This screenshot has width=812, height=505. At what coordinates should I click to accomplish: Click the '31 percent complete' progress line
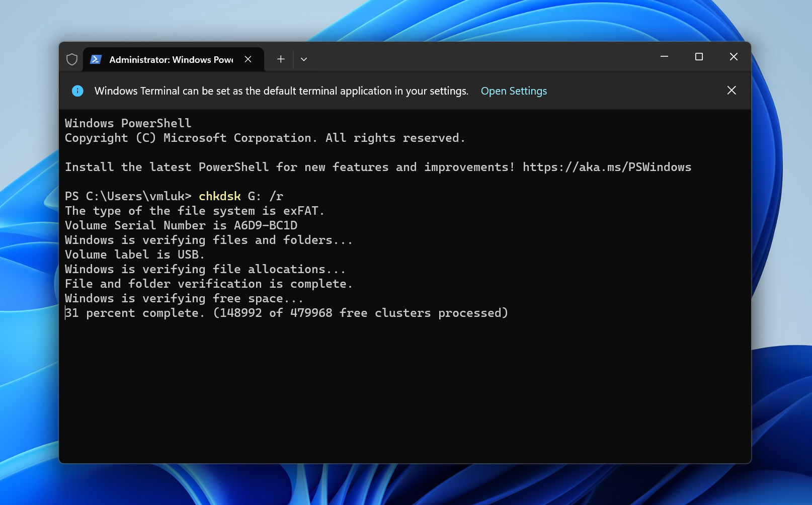point(286,313)
